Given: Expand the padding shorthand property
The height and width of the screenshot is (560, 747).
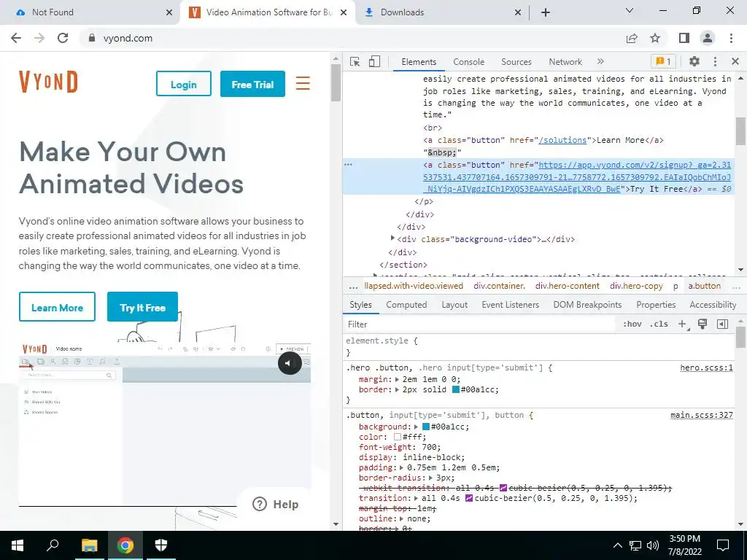Looking at the screenshot, I should [x=402, y=467].
